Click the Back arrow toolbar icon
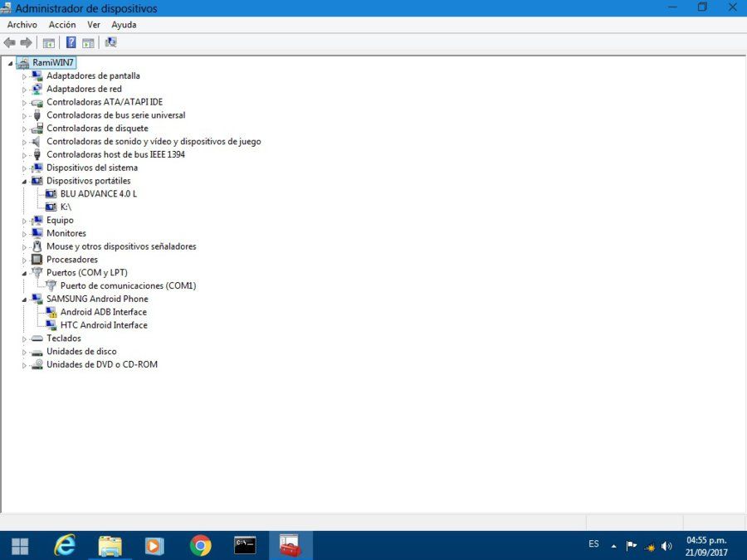Viewport: 747px width, 560px height. click(x=9, y=43)
